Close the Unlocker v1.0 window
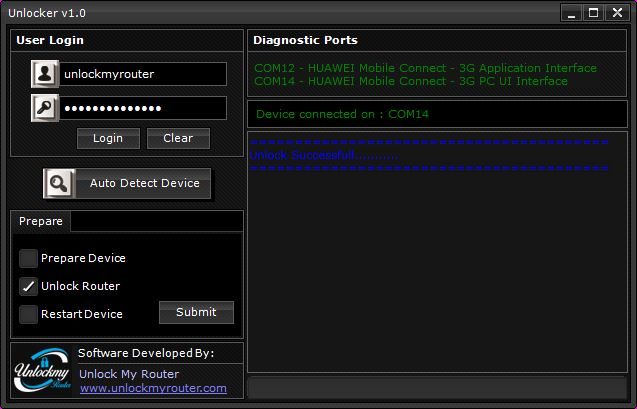 [617, 13]
